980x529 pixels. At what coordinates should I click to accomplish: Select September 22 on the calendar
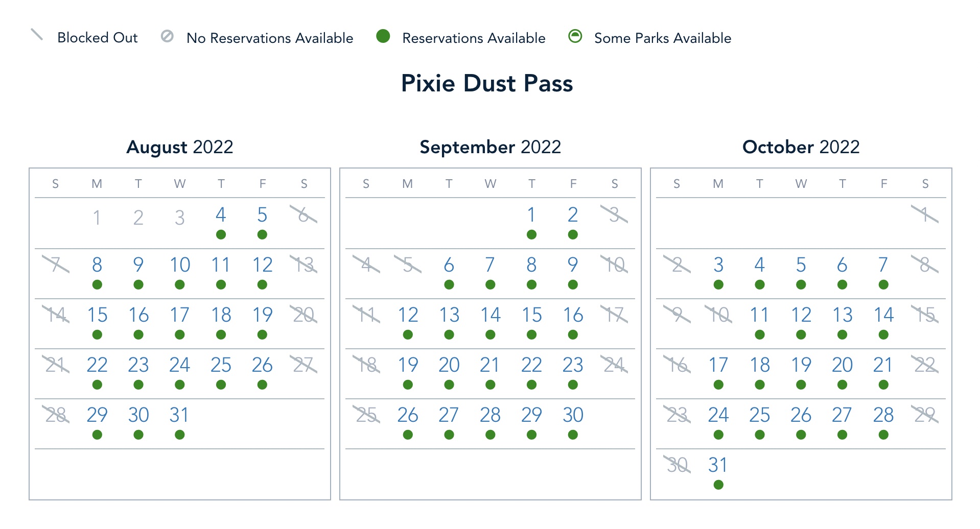click(531, 365)
